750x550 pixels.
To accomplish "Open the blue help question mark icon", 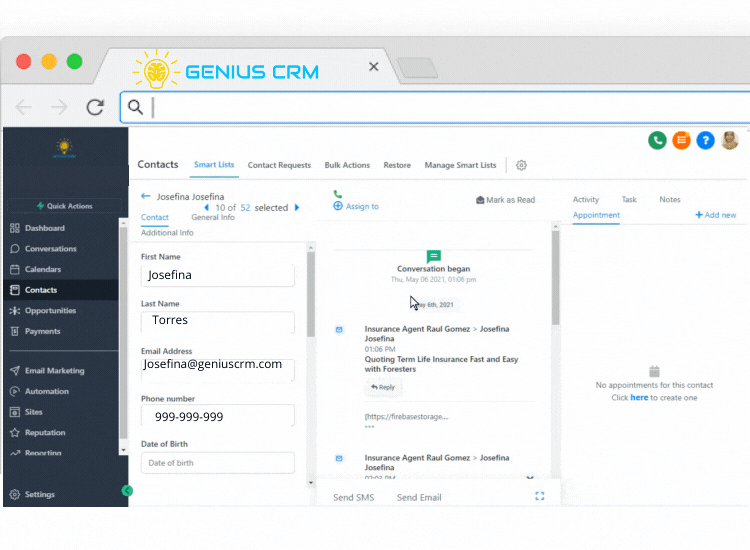I will point(705,140).
